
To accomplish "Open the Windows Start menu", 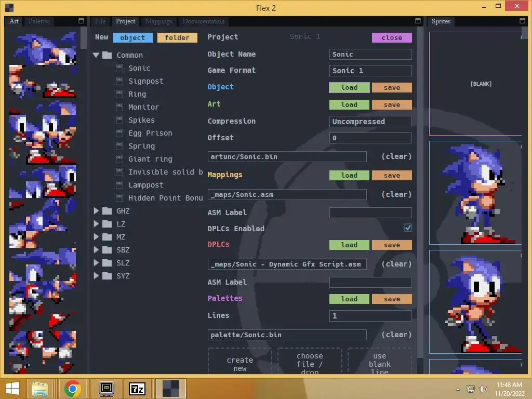I will click(x=12, y=388).
